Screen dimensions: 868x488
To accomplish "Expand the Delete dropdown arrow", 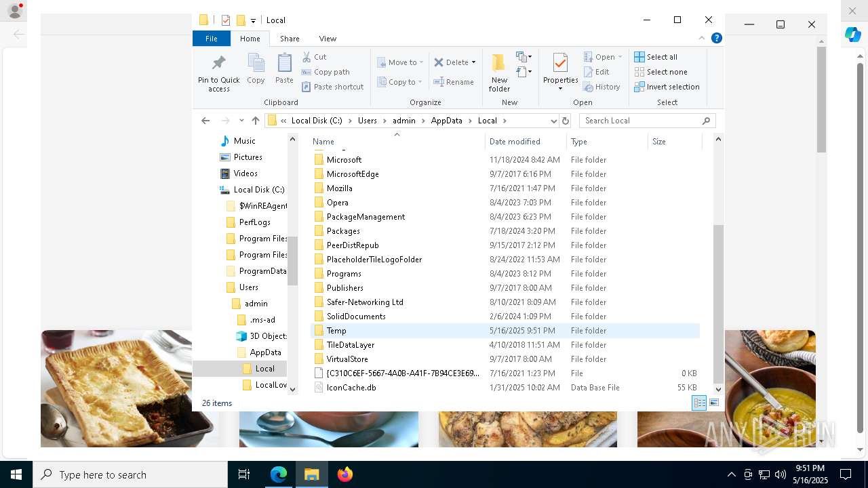I will tap(473, 62).
